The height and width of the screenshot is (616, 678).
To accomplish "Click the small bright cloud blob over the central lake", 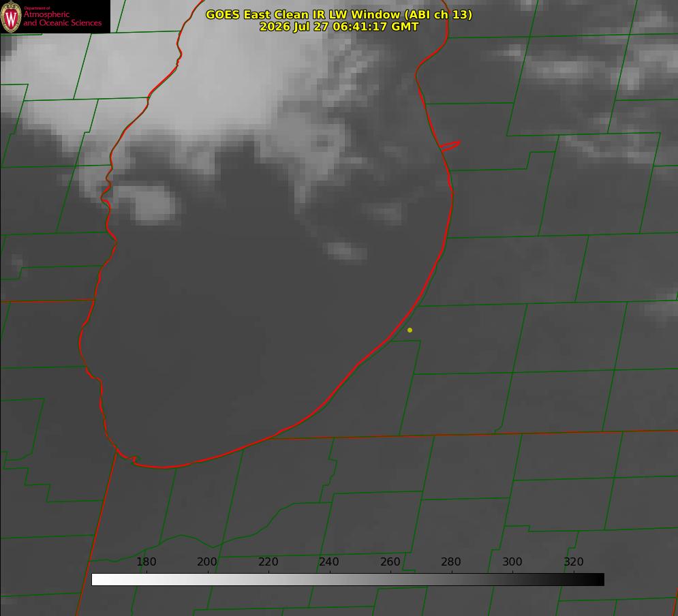I will (345, 251).
